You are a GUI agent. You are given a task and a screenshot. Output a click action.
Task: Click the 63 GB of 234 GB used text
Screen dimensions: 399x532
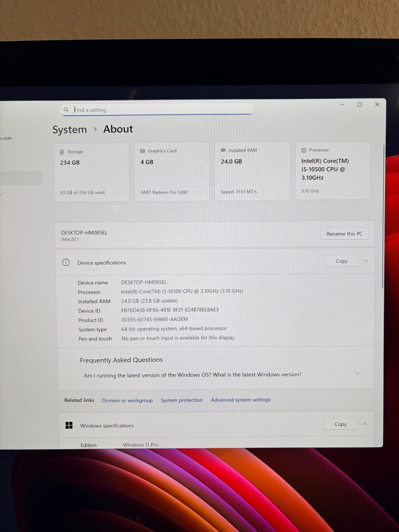82,192
